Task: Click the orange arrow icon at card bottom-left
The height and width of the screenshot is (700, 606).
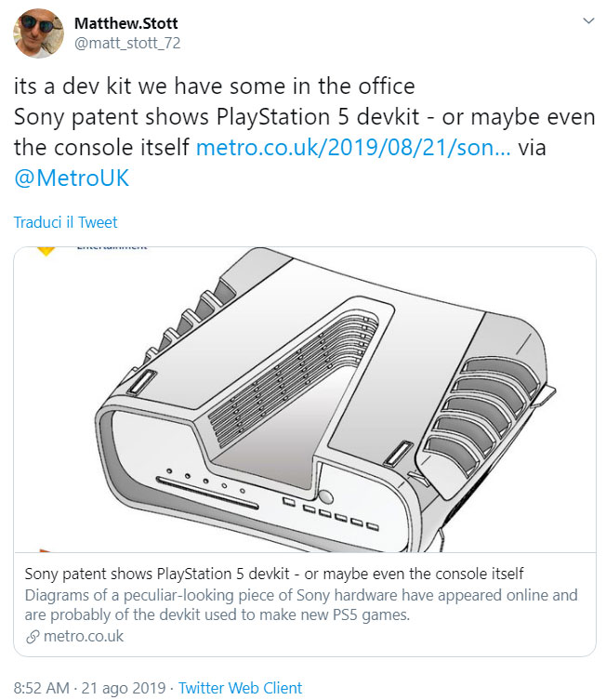Action: [45, 550]
